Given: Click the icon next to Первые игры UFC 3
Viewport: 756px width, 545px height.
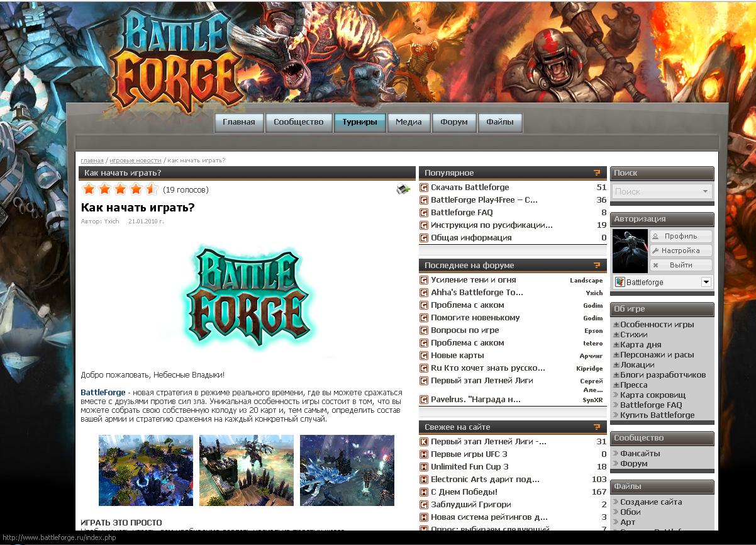Looking at the screenshot, I should point(424,454).
